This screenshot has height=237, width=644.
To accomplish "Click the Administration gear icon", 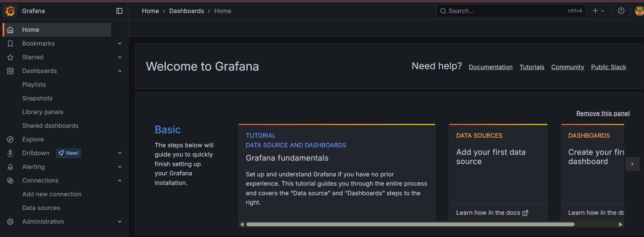I will (10, 222).
